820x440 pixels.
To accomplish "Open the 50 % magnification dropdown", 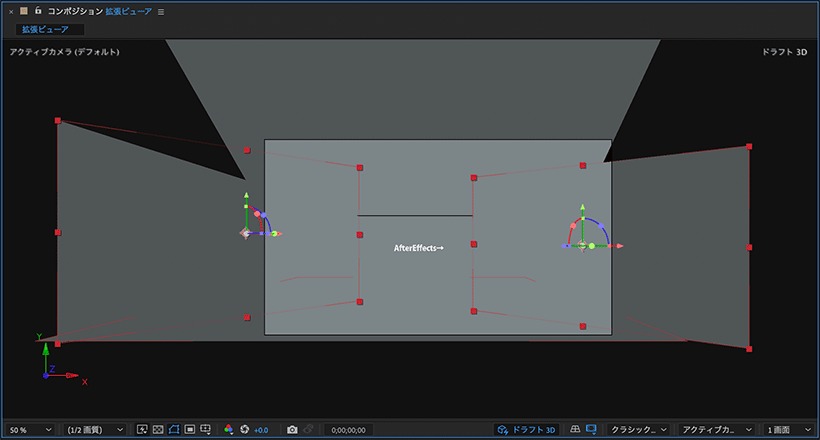I will coord(30,430).
